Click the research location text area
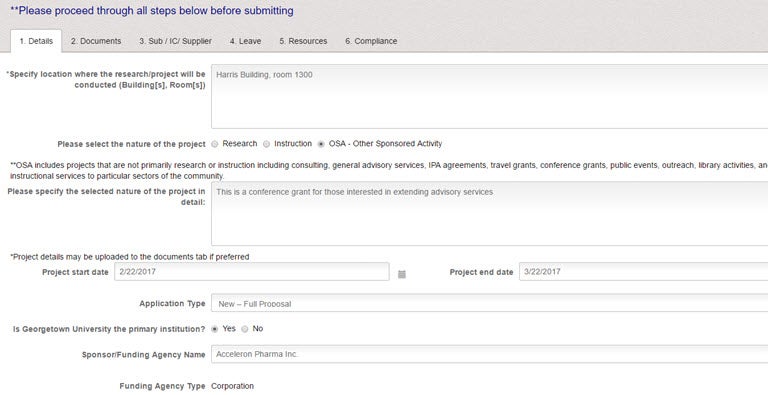Image resolution: width=768 pixels, height=395 pixels. click(x=489, y=97)
